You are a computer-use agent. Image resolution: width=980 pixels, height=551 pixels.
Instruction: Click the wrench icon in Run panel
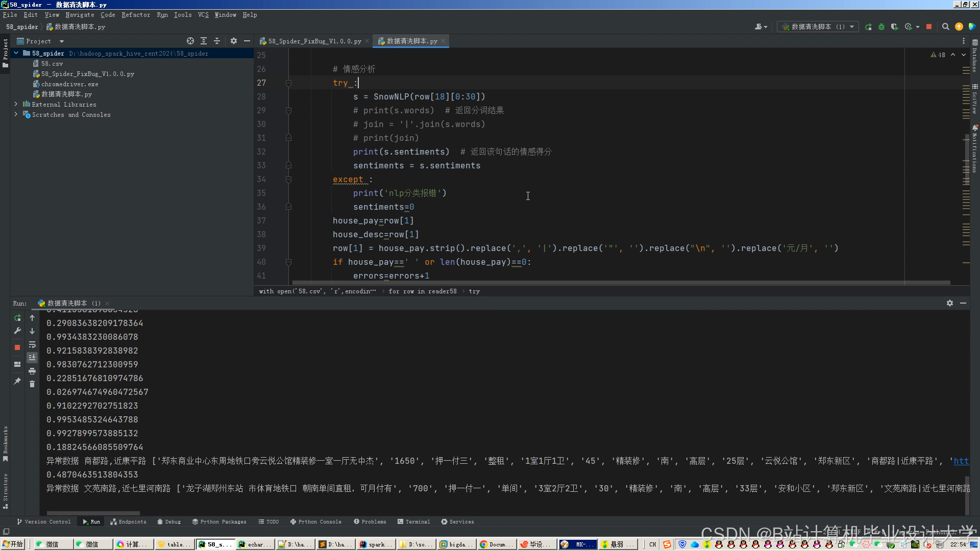coord(17,331)
